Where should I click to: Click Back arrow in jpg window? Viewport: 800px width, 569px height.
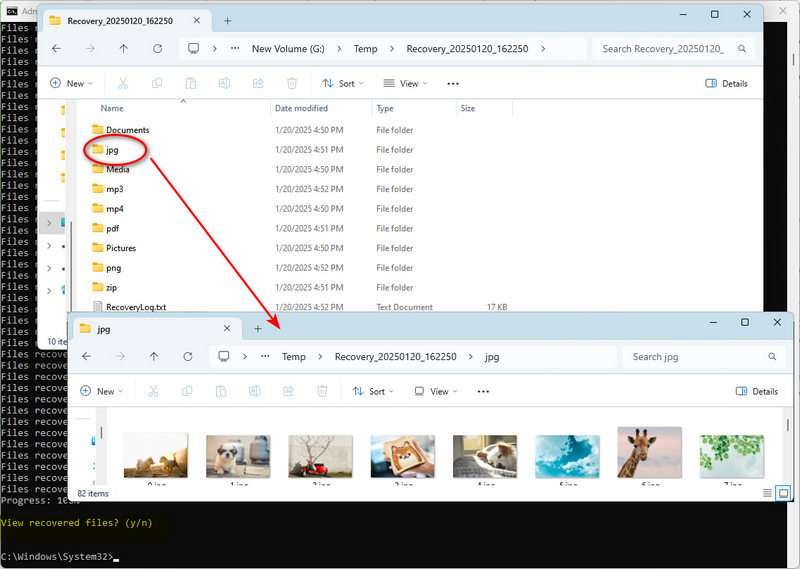coord(87,356)
